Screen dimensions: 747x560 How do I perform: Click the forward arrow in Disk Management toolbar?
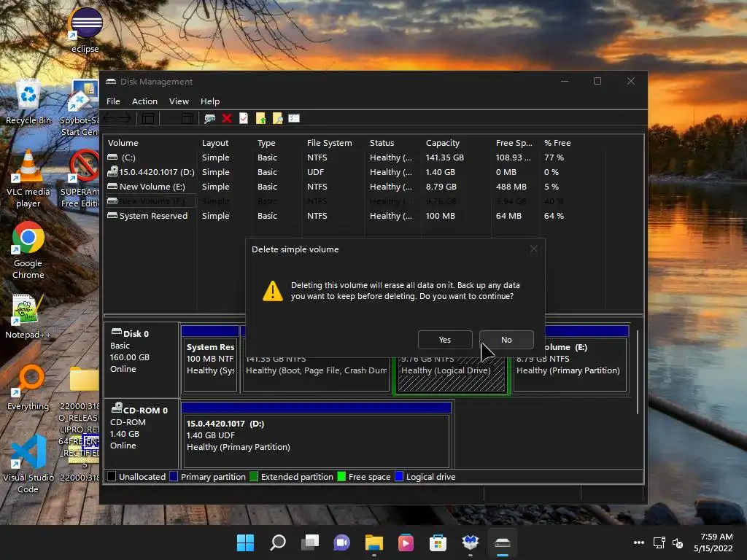(x=125, y=118)
